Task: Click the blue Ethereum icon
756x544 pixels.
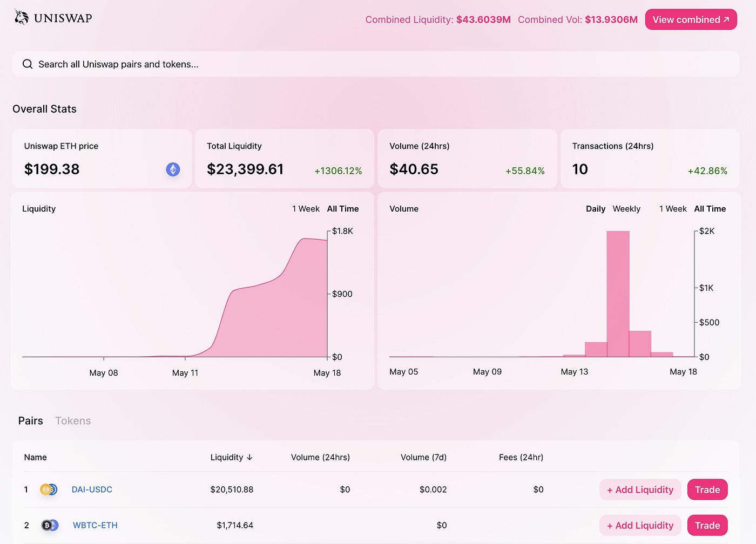Action: (173, 169)
